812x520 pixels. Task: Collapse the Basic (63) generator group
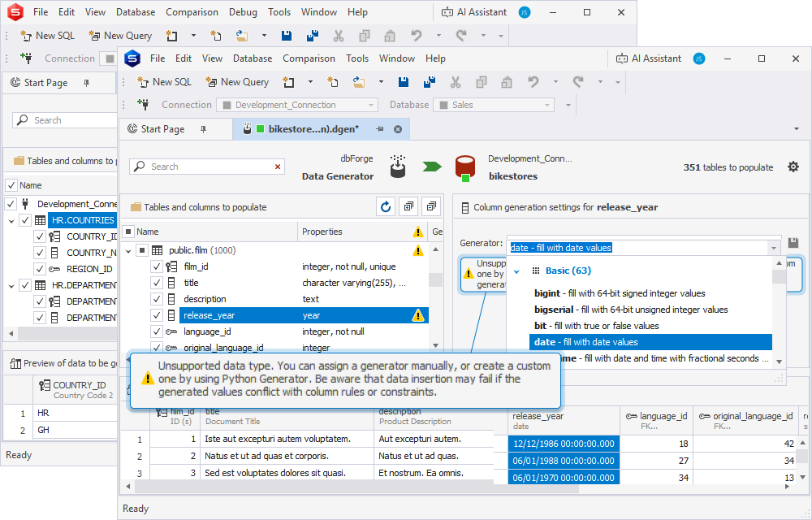click(516, 271)
